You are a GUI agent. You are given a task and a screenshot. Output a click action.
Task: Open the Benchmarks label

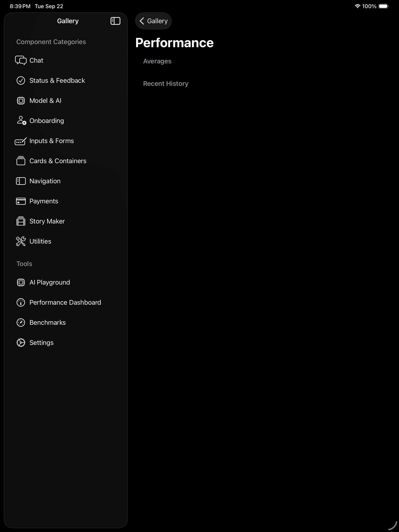(x=47, y=322)
